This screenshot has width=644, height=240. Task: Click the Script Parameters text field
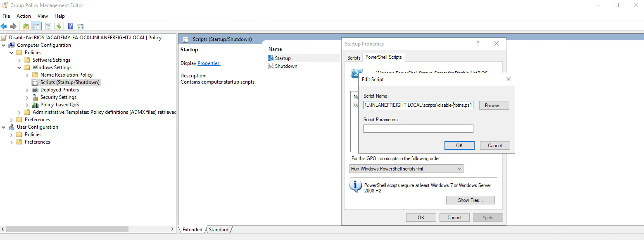click(x=418, y=129)
